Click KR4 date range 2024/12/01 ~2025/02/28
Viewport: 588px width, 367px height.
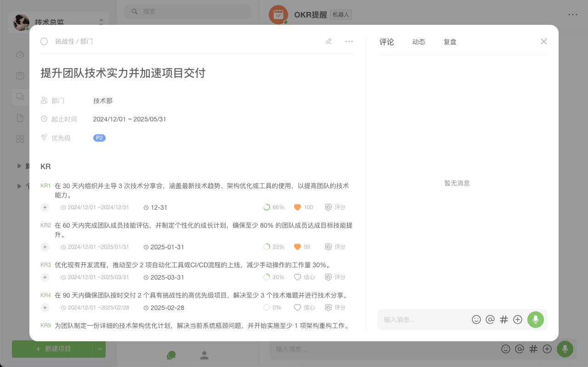point(95,308)
